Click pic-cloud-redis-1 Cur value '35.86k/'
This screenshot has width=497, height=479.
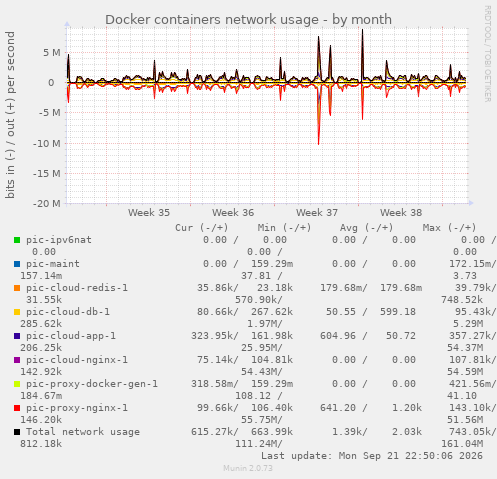[x=218, y=288]
